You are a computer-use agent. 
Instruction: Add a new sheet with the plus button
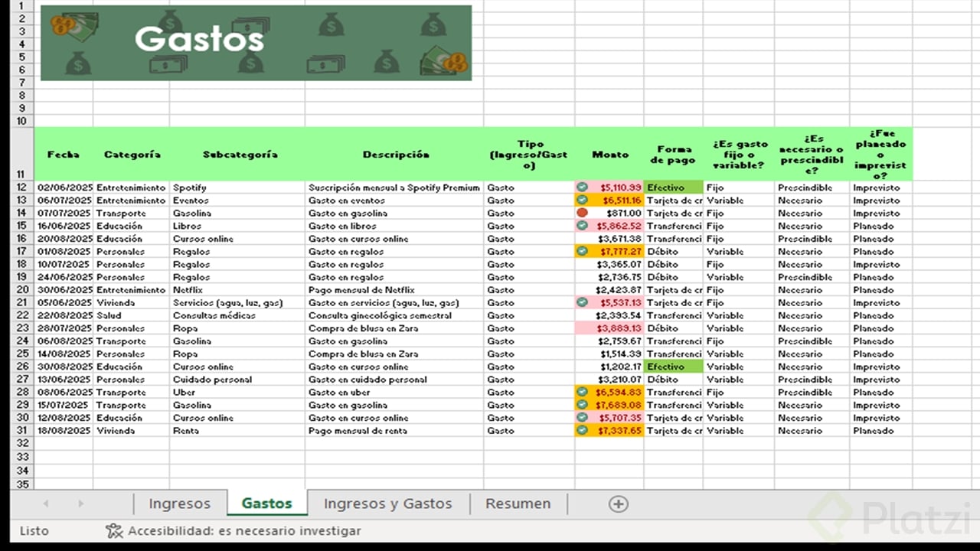[618, 504]
